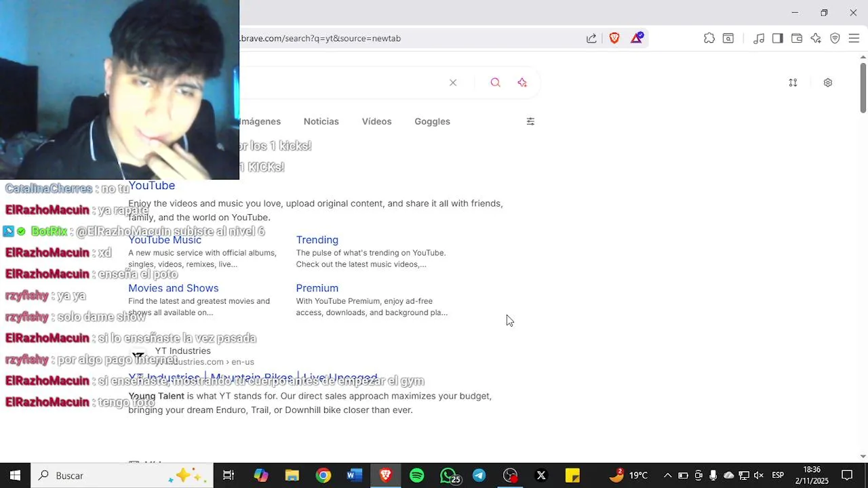Click the share page icon in address bar
This screenshot has width=868, height=488.
coord(591,39)
